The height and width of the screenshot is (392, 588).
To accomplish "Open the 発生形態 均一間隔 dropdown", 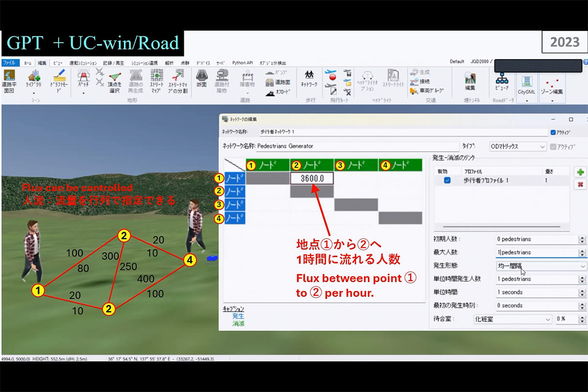I will coord(541,266).
